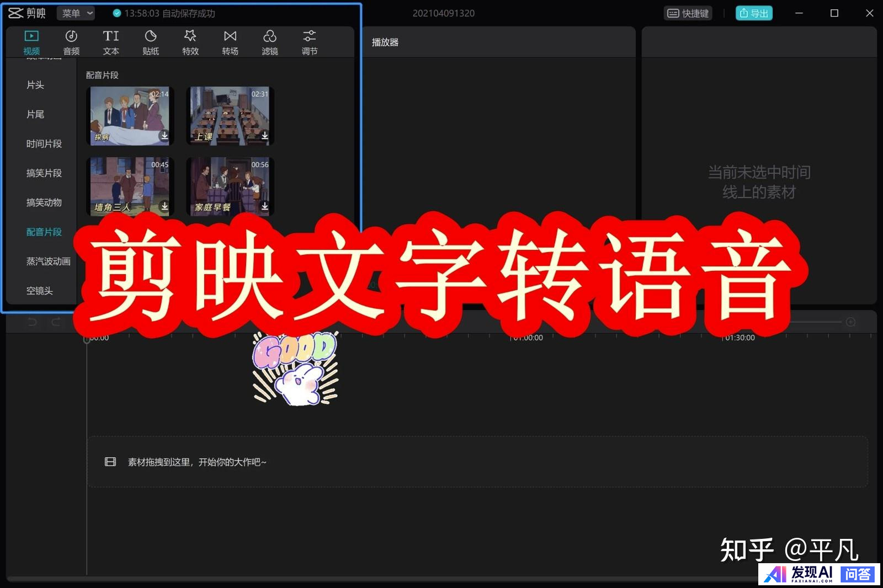
Task: Select the 配音片段 category
Action: pos(44,232)
